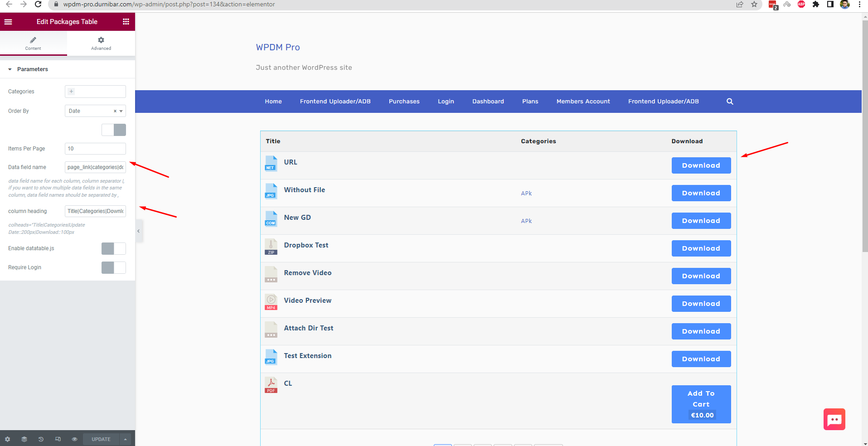
Task: Toggle the switch below Order By
Action: tap(114, 130)
